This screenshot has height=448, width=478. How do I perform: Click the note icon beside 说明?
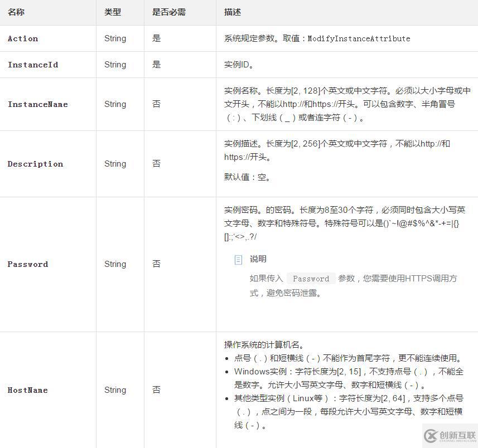tap(238, 260)
